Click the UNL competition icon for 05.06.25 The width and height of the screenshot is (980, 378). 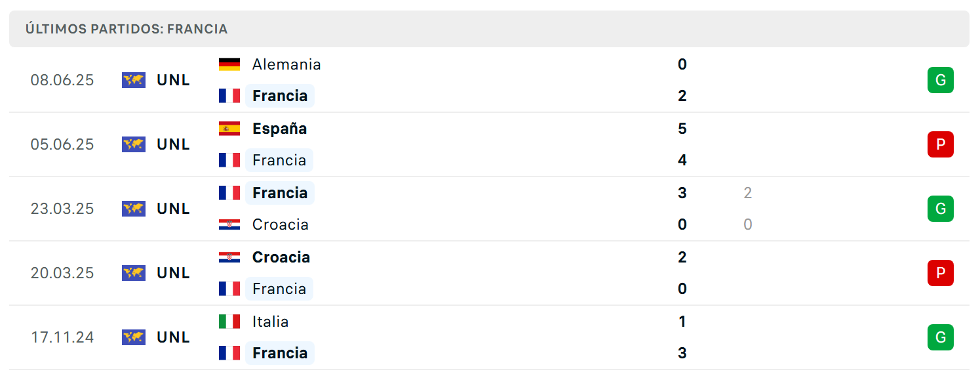pos(134,144)
